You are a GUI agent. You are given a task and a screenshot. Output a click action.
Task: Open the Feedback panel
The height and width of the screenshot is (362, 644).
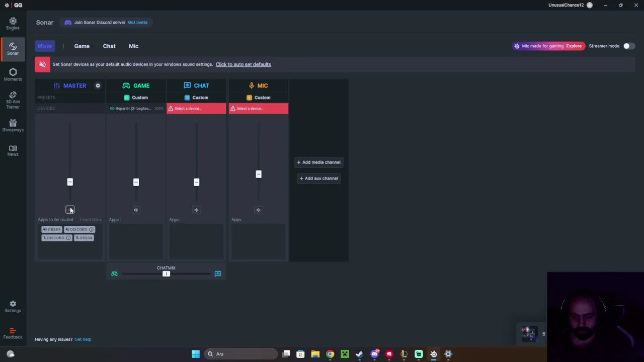(x=13, y=333)
